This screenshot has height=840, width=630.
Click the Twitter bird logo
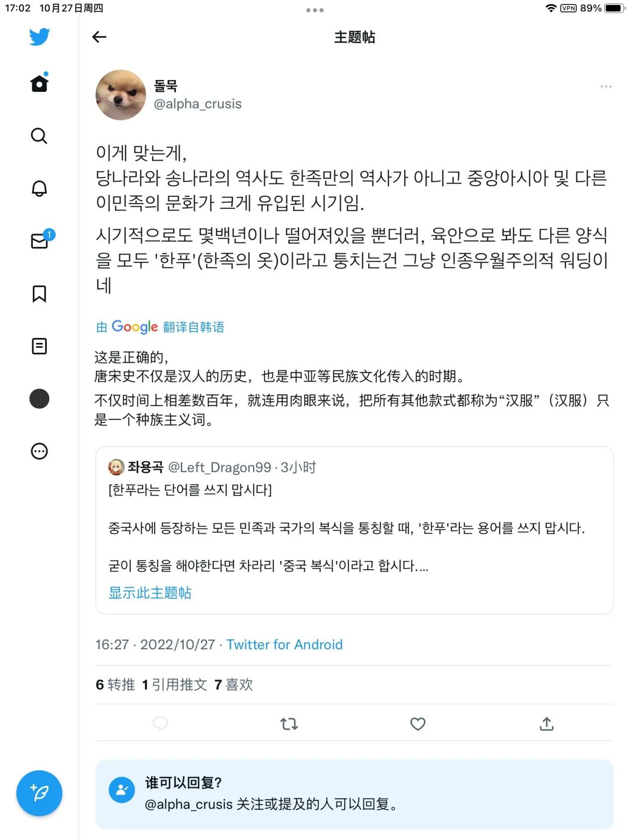(39, 36)
